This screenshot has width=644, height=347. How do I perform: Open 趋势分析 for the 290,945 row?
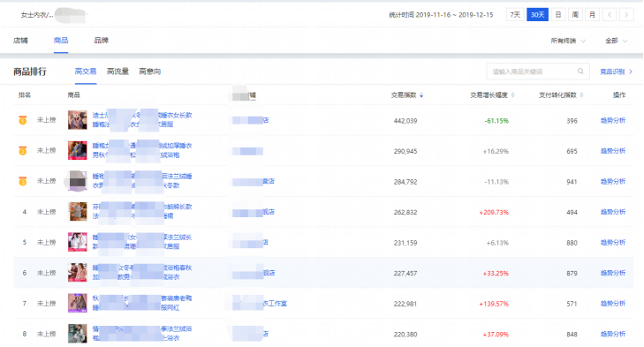coord(613,151)
